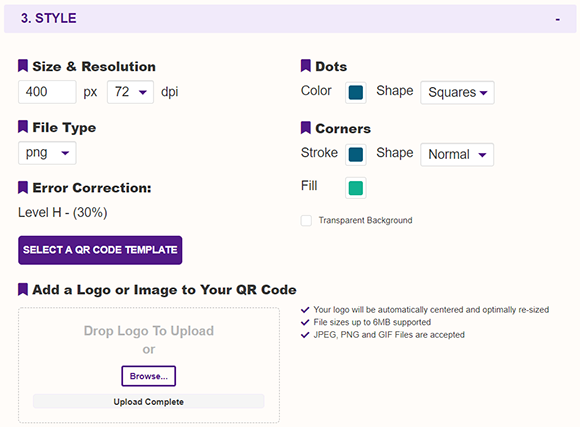Click the bookmark icon beside Dots heading
This screenshot has height=427, width=580.
[x=306, y=66]
